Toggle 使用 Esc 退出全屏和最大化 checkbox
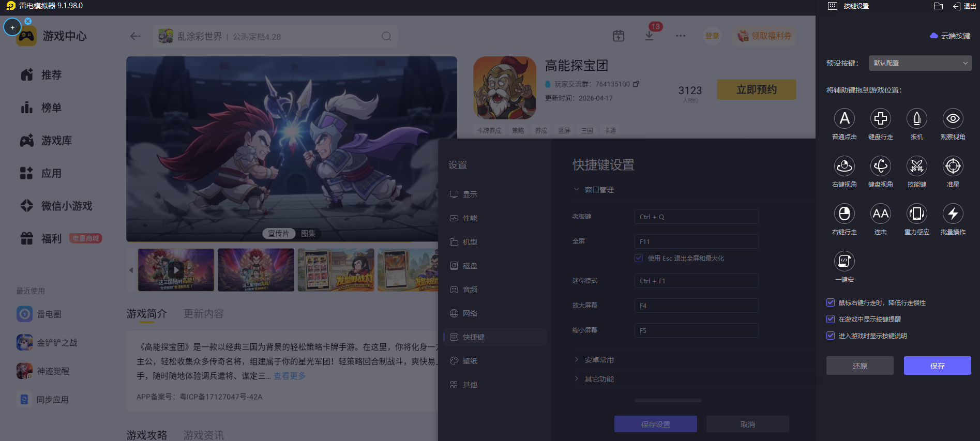The height and width of the screenshot is (441, 980). tap(639, 258)
